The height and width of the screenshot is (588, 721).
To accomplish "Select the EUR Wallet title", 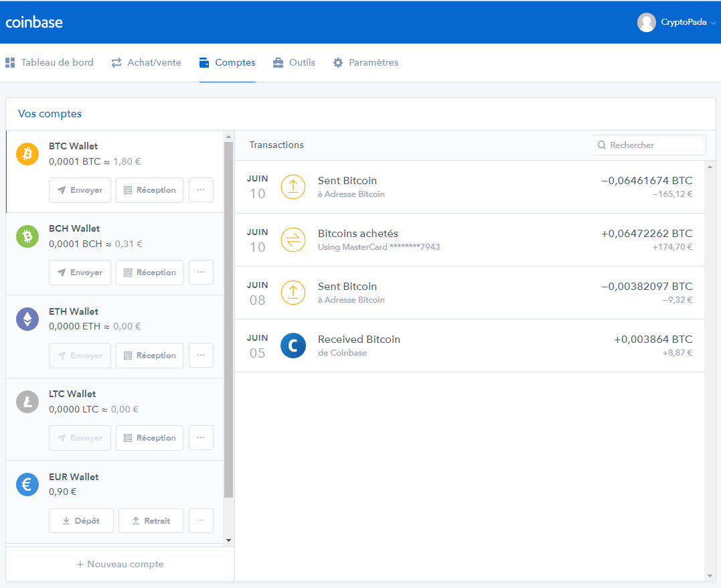I will click(x=74, y=477).
